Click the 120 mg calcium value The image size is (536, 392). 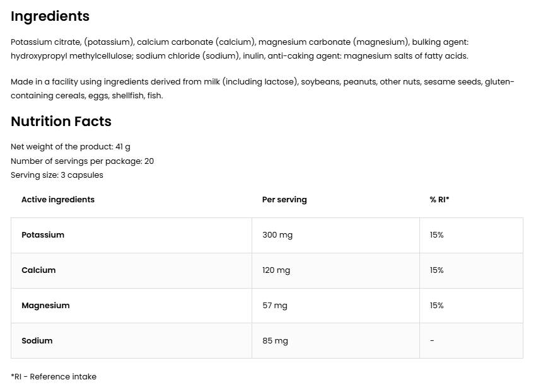coord(276,270)
